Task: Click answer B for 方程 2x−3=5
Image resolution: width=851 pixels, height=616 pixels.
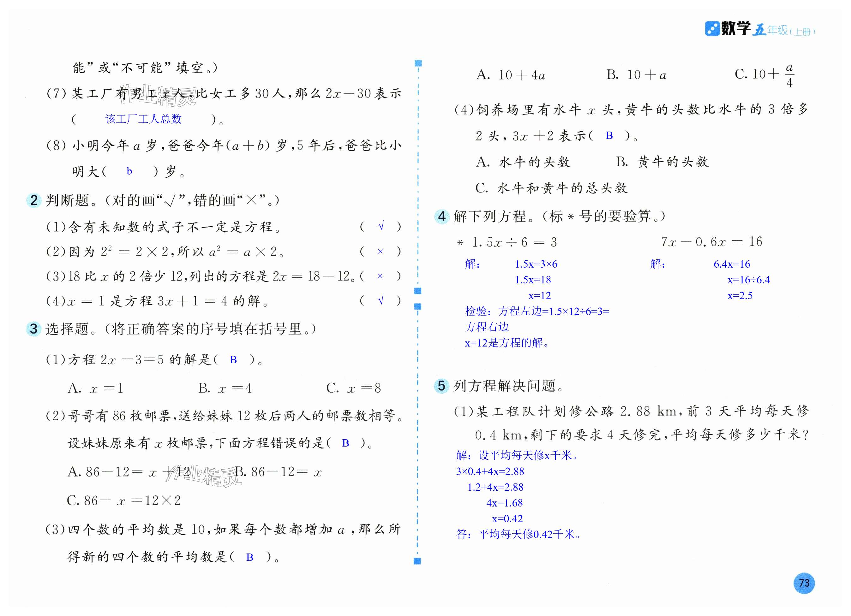Action: pos(233,359)
